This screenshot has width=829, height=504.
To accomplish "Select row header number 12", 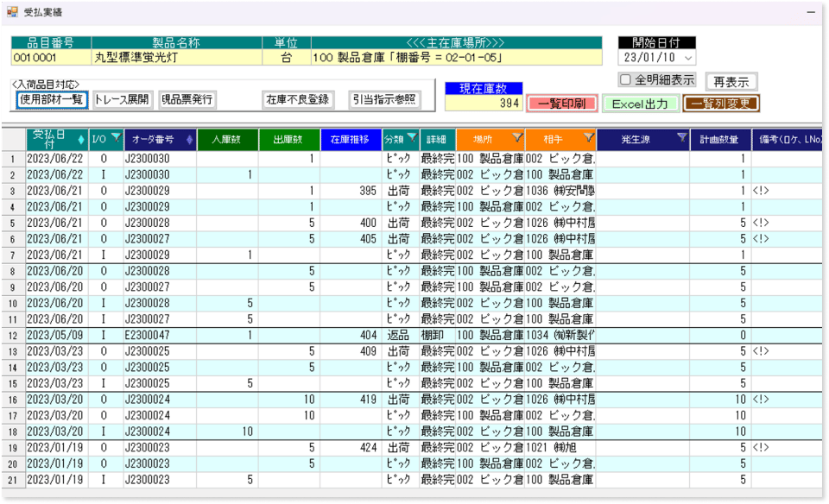I will 14,336.
